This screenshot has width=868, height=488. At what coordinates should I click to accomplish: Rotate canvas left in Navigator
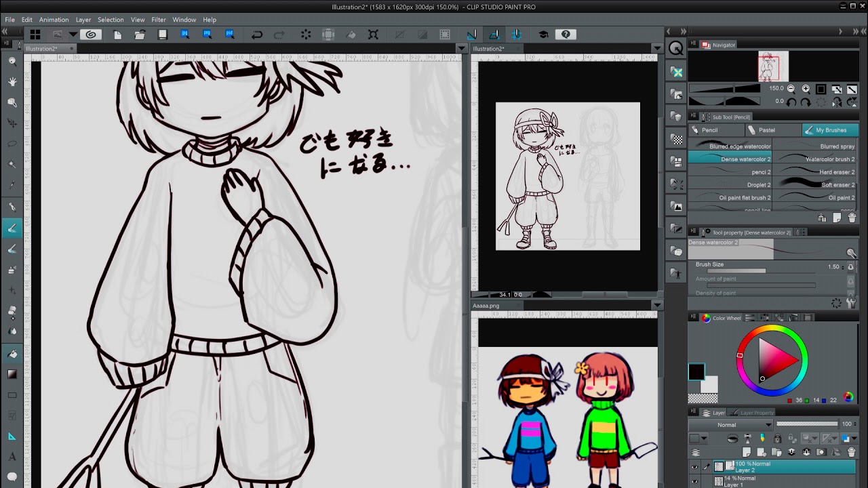[791, 102]
